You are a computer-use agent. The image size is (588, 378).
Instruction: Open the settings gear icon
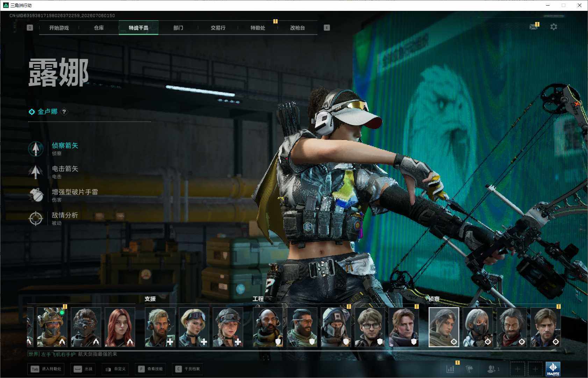554,27
